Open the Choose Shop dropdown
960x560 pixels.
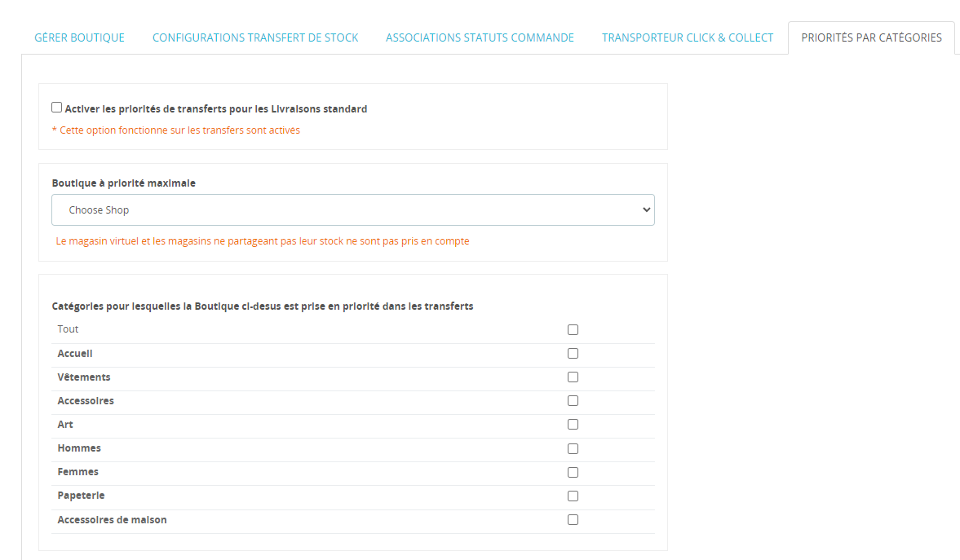coord(353,210)
